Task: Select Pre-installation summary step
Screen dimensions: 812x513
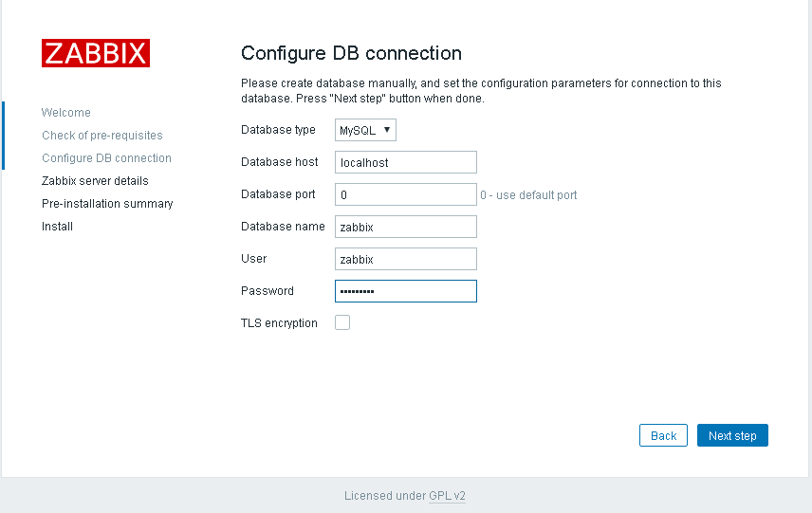Action: (x=107, y=204)
